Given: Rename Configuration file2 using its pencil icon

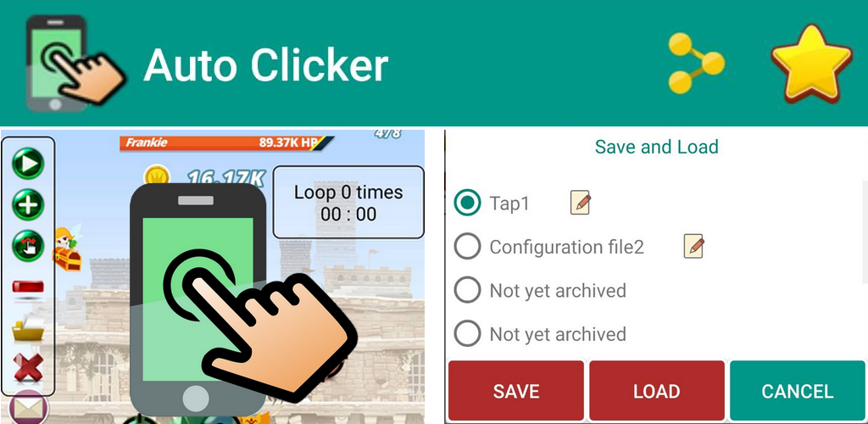Looking at the screenshot, I should click(x=693, y=246).
